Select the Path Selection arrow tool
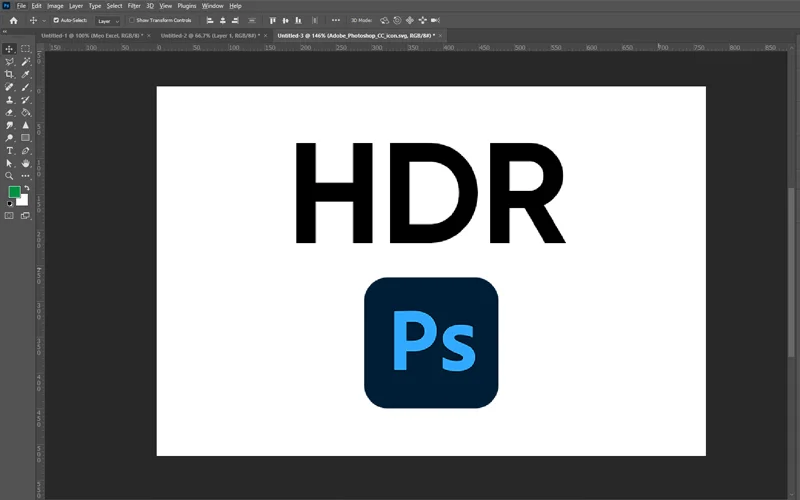 9,163
